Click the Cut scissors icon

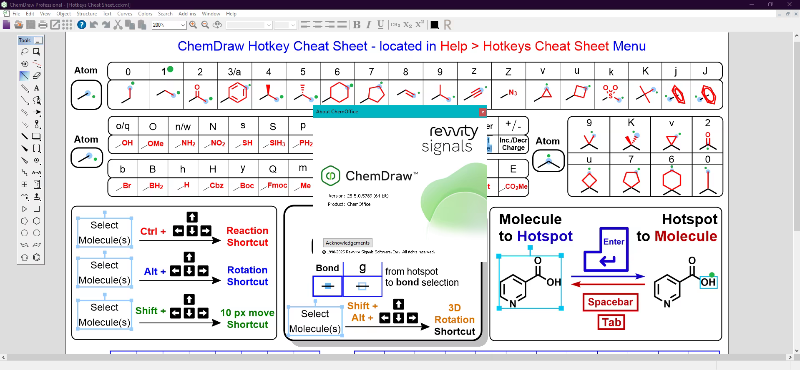(118, 24)
